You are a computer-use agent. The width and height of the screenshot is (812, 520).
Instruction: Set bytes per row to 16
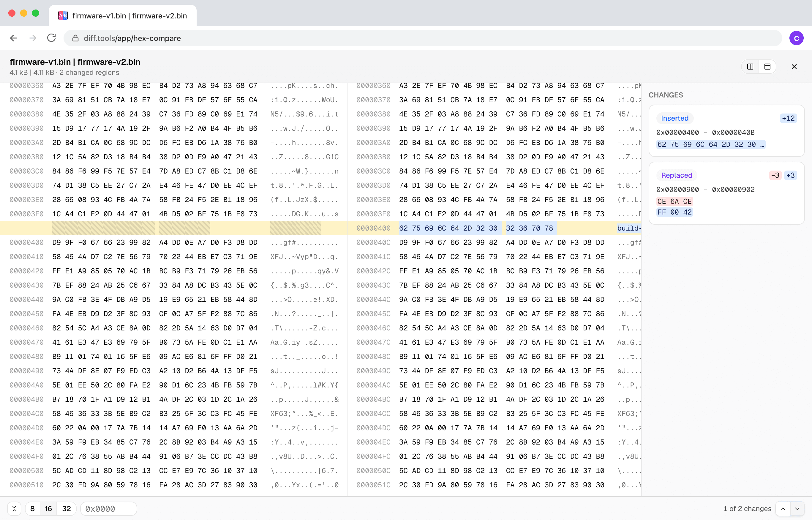[48, 508]
